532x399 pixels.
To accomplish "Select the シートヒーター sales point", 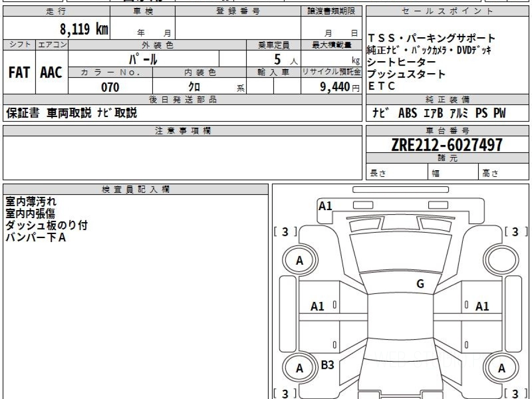I will 402,62.
